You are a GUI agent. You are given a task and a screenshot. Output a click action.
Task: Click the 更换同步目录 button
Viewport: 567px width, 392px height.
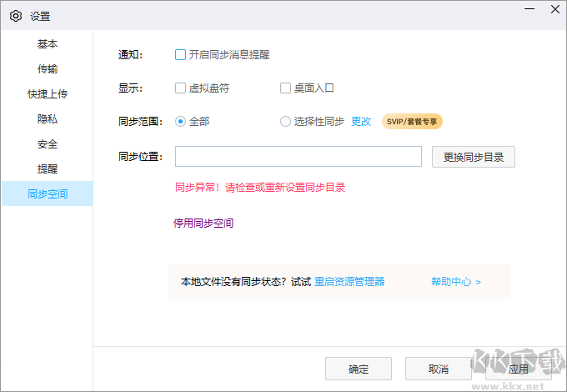coord(474,157)
